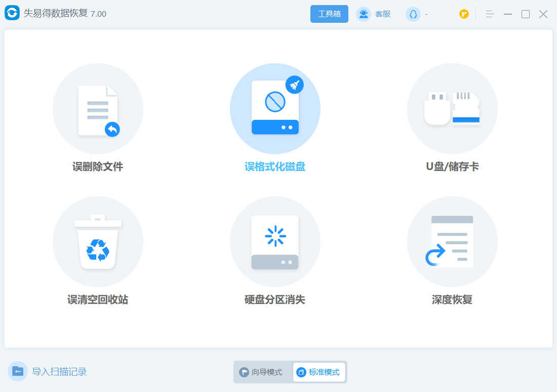Open the user account avatar icon

[x=413, y=14]
